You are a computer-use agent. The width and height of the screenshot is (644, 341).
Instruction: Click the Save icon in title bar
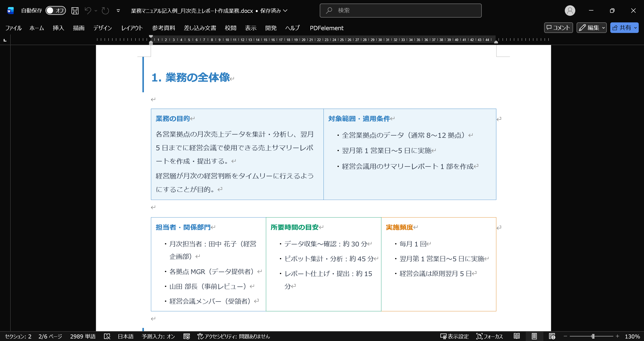click(75, 11)
